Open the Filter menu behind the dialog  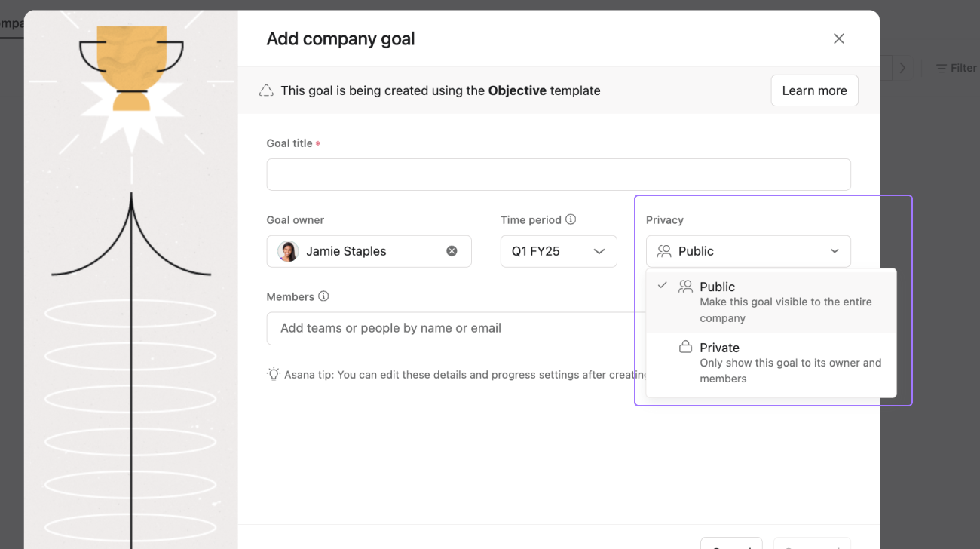[x=957, y=68]
